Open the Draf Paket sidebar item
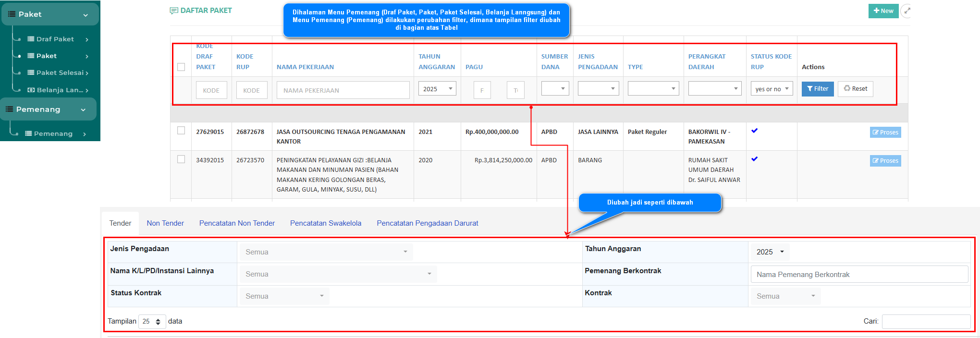980x338 pixels. (x=55, y=39)
